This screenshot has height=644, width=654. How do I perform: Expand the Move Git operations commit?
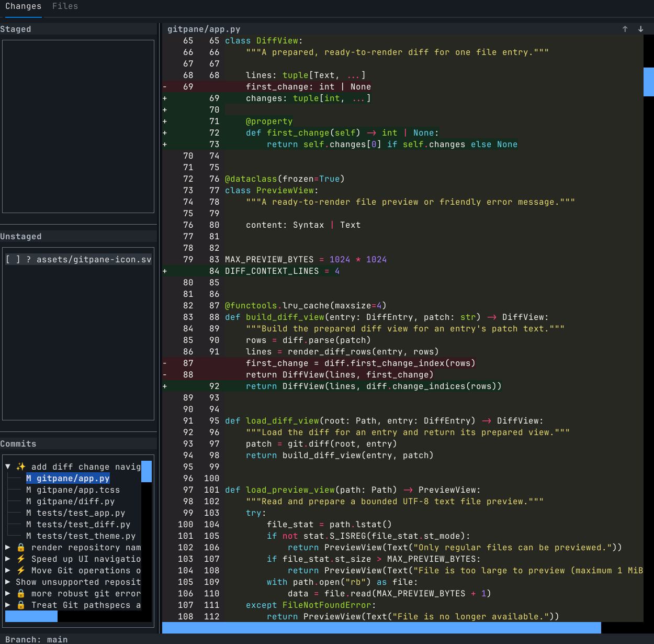coord(8,570)
